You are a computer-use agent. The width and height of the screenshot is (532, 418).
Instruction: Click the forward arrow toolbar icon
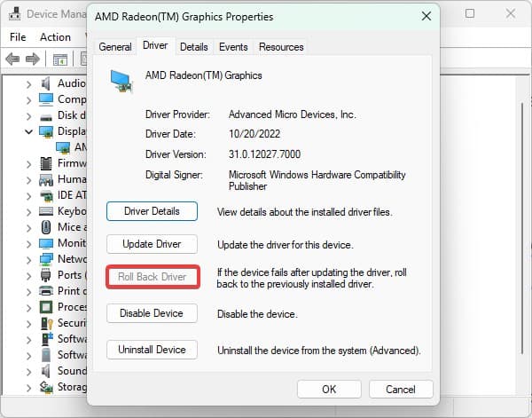(33, 59)
